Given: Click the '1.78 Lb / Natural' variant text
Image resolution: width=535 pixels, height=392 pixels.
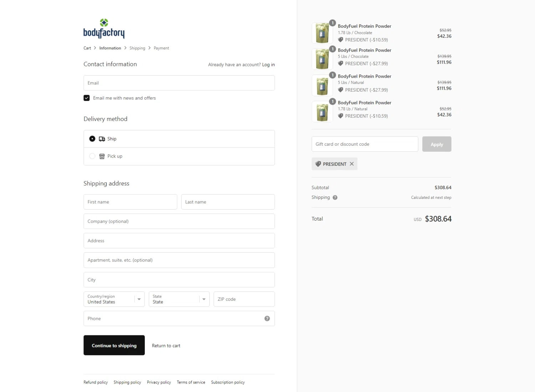Looking at the screenshot, I should (x=353, y=109).
